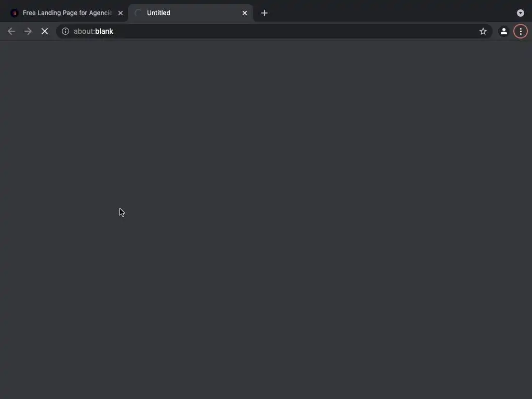Click the Free Landing Page tab favicon
532x399 pixels.
pos(14,13)
